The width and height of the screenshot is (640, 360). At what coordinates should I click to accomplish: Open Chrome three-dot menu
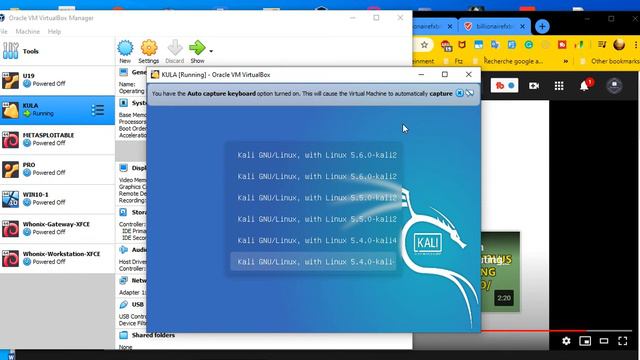point(636,44)
